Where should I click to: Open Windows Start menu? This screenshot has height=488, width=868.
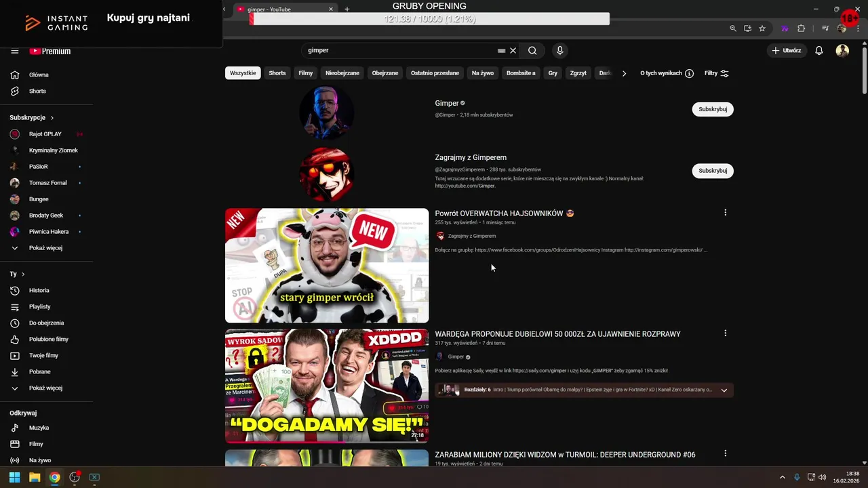14,477
